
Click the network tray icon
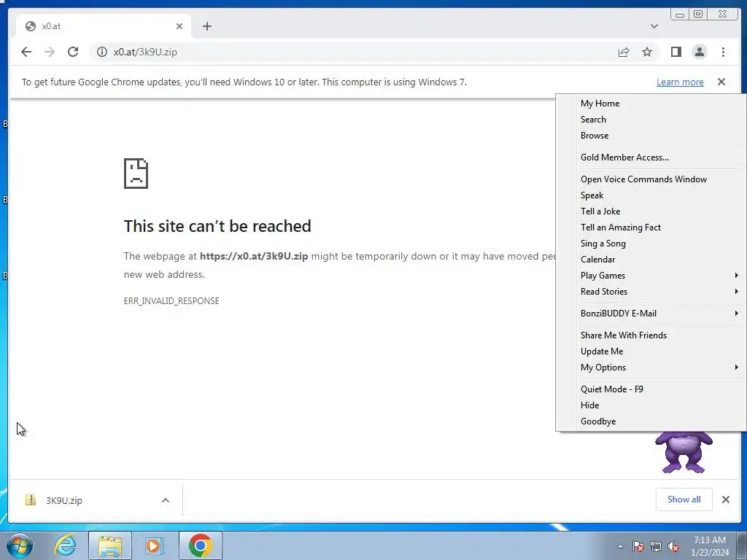tap(656, 546)
